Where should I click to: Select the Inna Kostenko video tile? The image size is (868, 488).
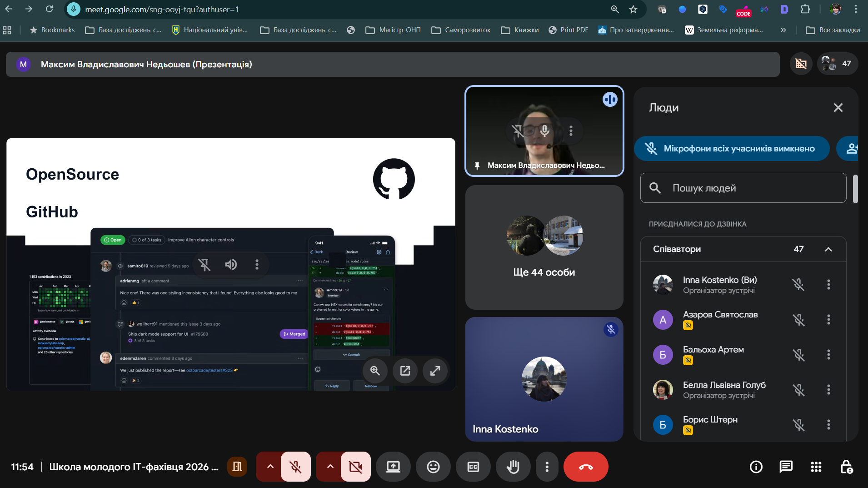pos(544,379)
